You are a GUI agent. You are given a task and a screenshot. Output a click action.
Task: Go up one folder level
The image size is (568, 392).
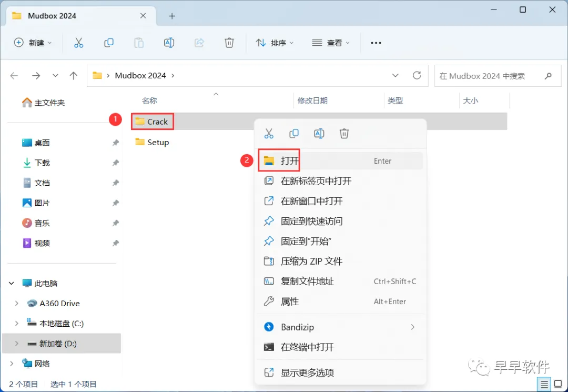point(74,76)
